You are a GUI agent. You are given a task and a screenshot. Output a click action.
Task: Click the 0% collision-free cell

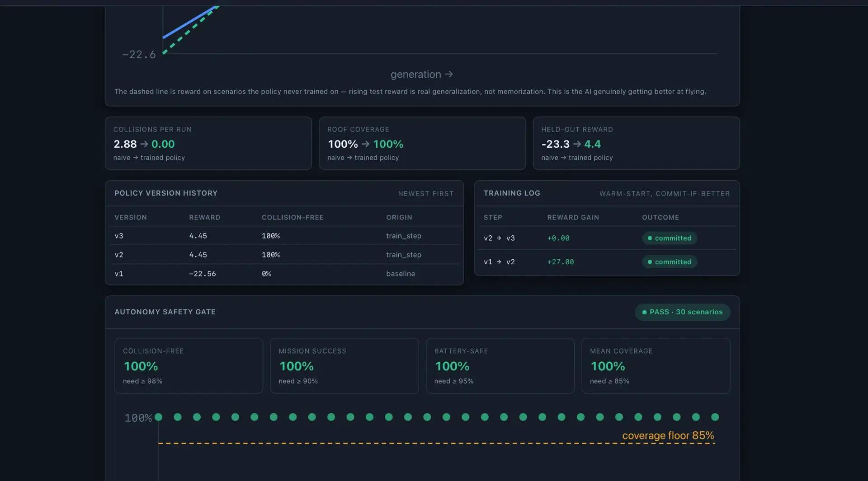(266, 274)
